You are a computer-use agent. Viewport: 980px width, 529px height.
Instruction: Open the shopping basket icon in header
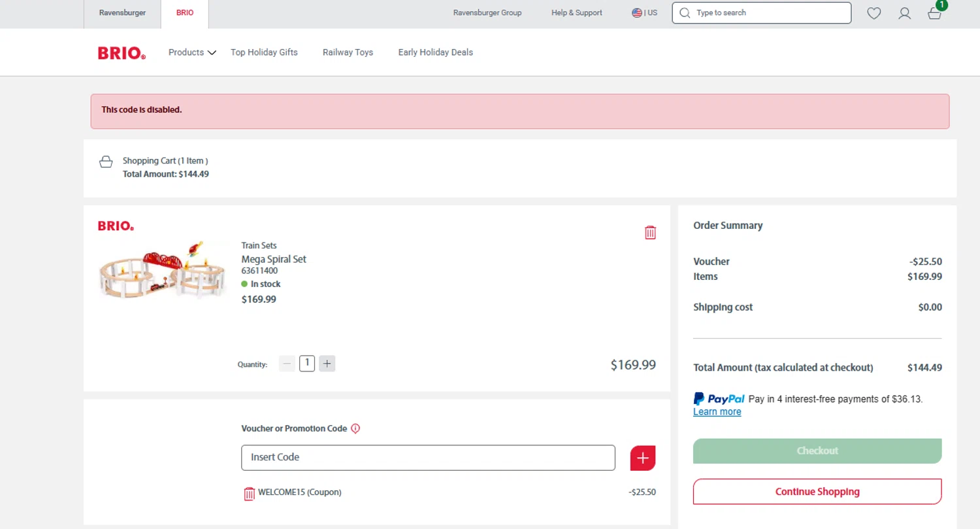coord(935,13)
